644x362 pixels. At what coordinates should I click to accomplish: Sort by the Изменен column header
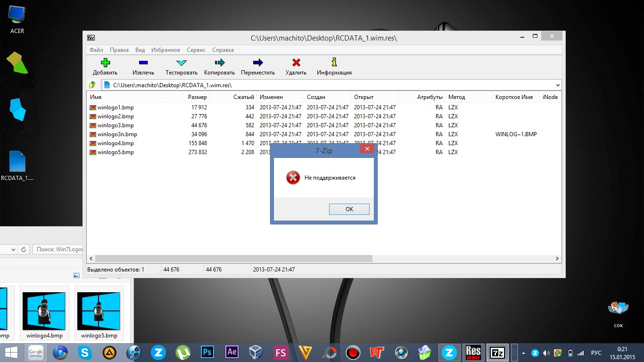point(280,97)
